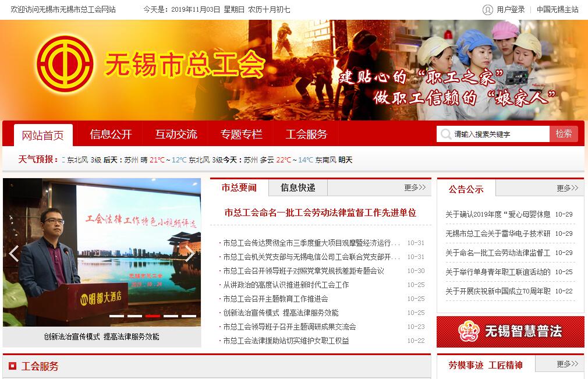Select the last carousel indicator dash
The width and height of the screenshot is (588, 379).
coord(189,316)
